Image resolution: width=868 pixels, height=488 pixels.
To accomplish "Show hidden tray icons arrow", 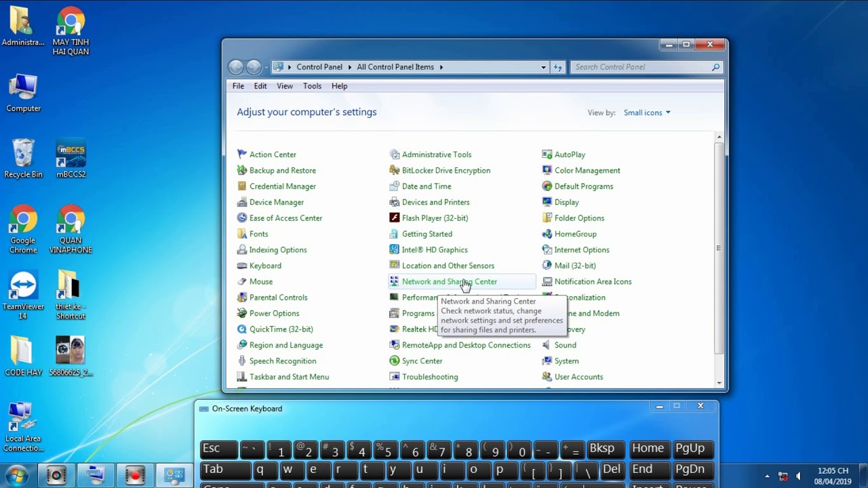I will pos(767,476).
